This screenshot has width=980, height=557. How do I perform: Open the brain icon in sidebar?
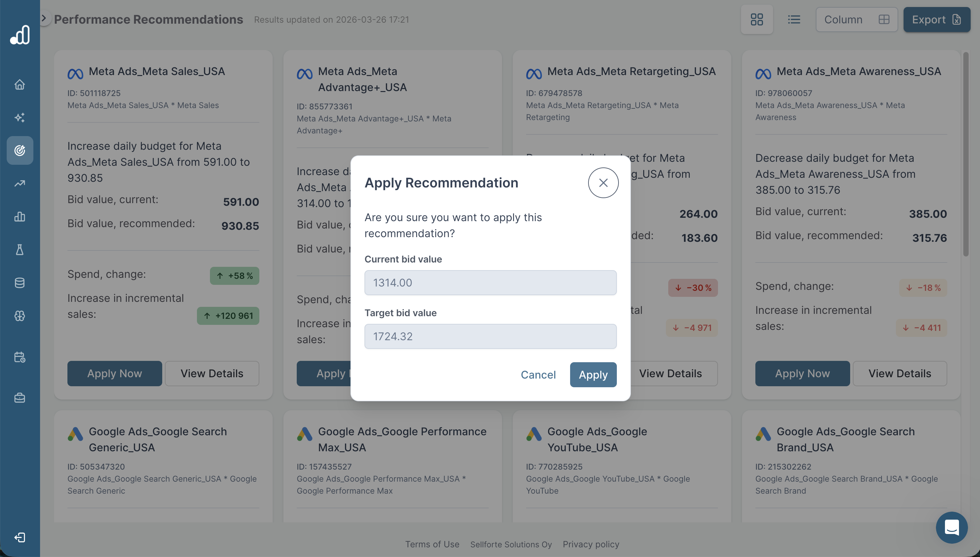[19, 316]
